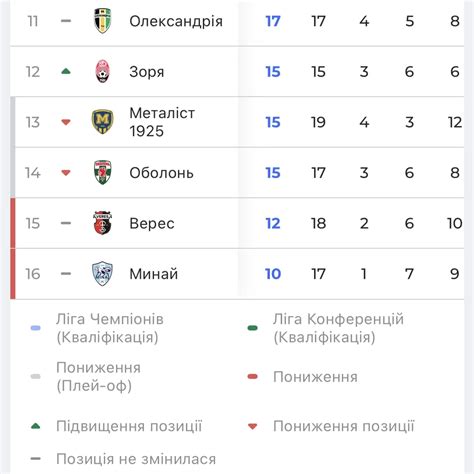Open Олександрія team name link

coord(176,21)
